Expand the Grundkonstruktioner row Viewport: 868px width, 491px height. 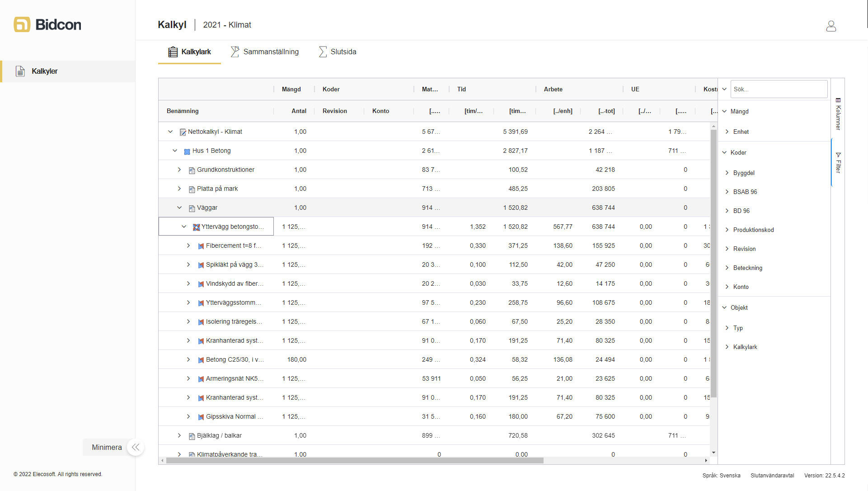pyautogui.click(x=179, y=170)
